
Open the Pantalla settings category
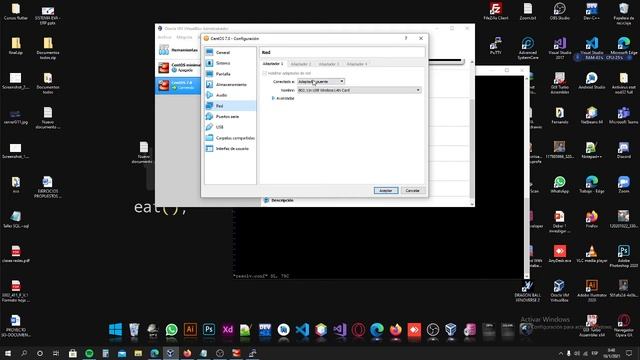click(x=230, y=74)
